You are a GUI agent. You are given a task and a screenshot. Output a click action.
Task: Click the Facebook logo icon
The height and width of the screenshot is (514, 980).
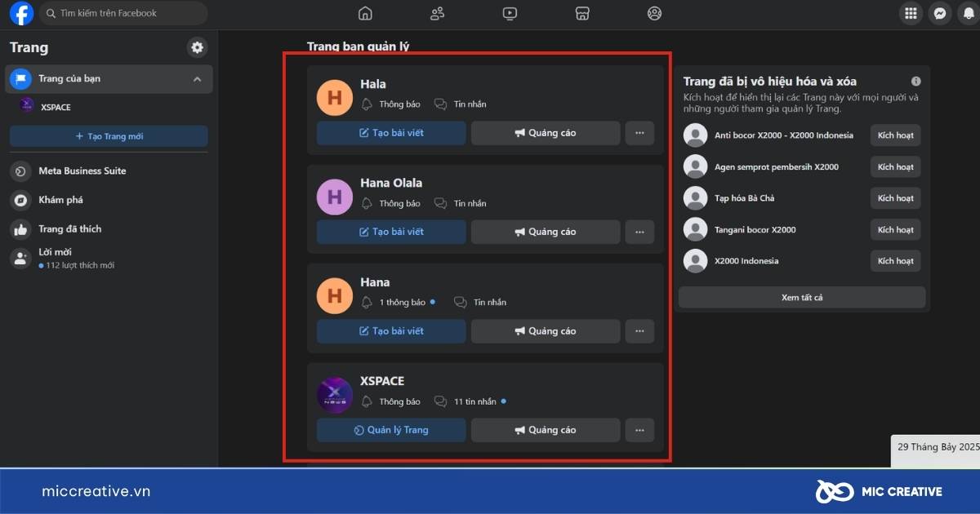tap(21, 13)
